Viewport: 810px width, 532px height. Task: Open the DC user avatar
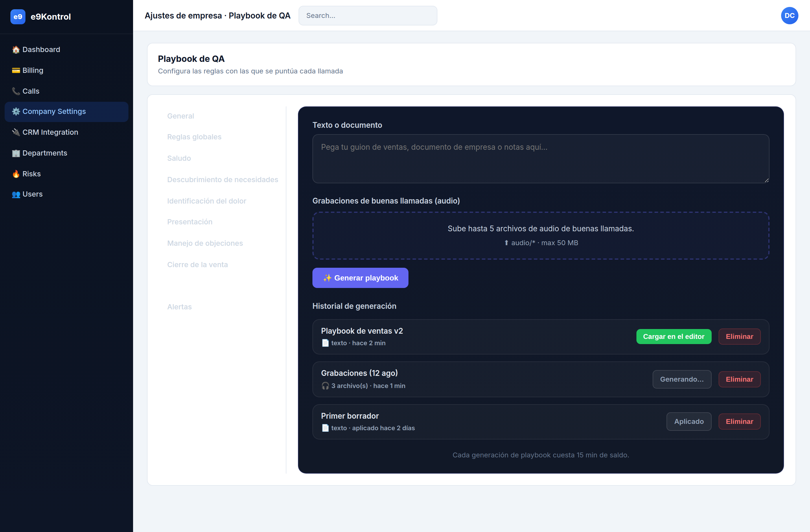coord(789,16)
